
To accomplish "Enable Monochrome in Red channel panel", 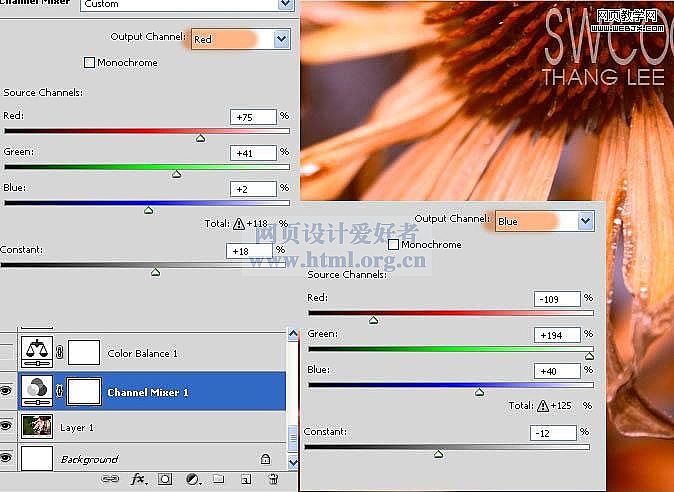I will (x=89, y=63).
